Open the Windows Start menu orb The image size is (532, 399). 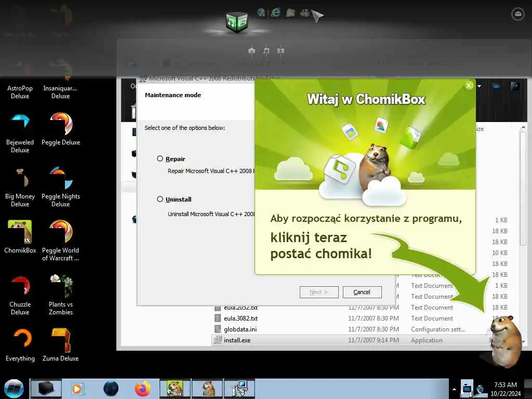click(x=14, y=389)
